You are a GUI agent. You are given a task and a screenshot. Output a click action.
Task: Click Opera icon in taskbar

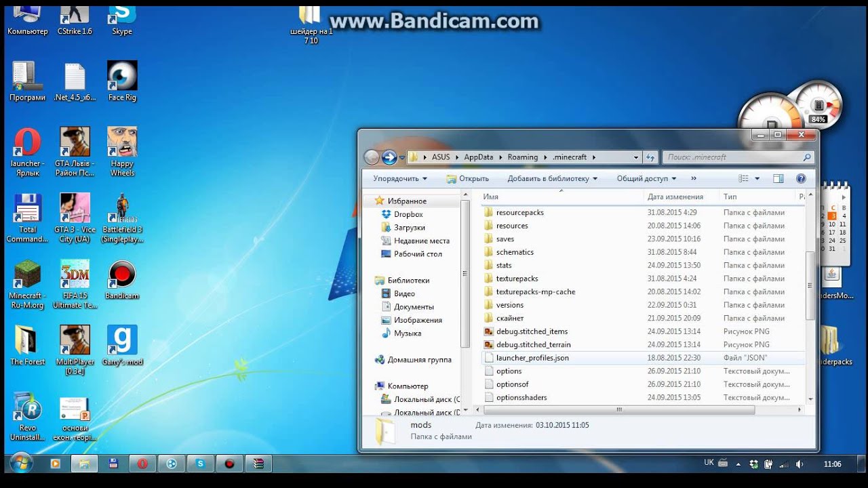(x=142, y=464)
